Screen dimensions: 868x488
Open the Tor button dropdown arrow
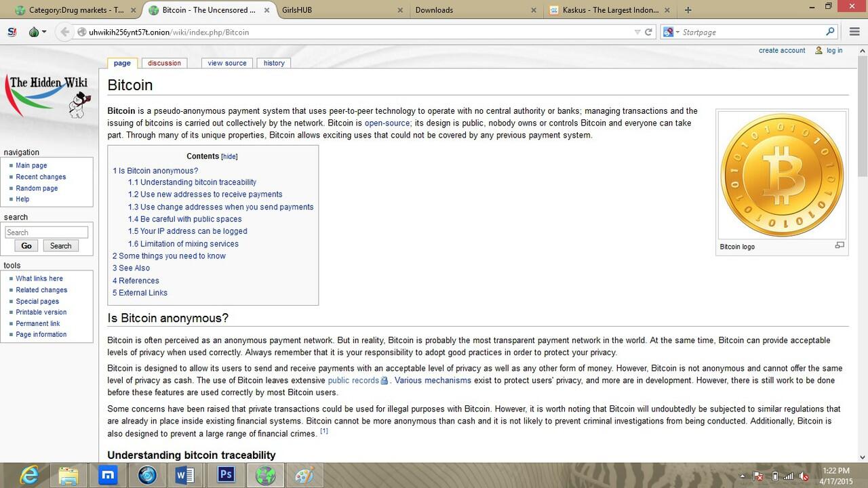(x=44, y=32)
